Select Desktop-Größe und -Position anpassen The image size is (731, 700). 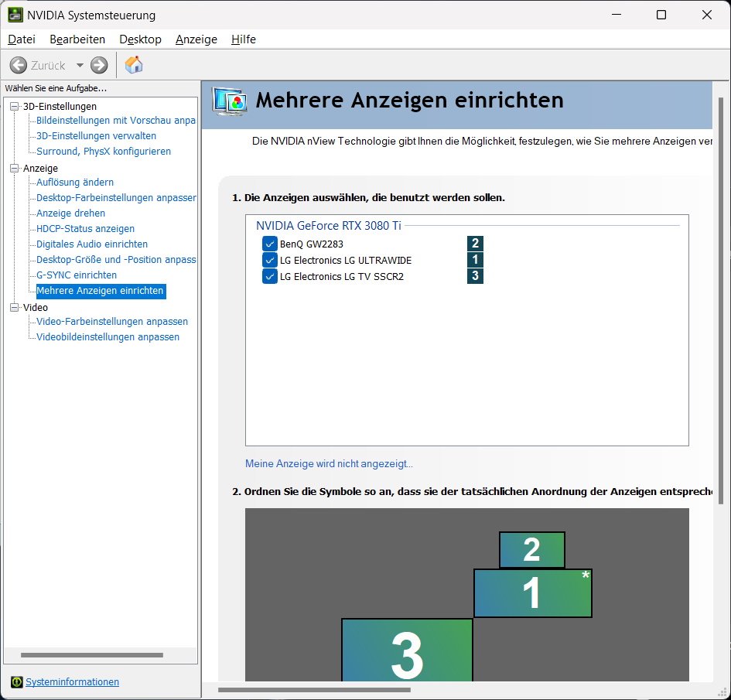pyautogui.click(x=116, y=260)
